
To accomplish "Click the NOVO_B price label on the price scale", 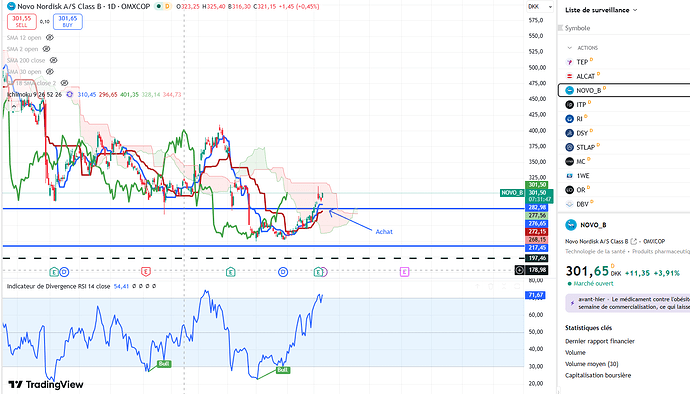I will click(x=512, y=193).
